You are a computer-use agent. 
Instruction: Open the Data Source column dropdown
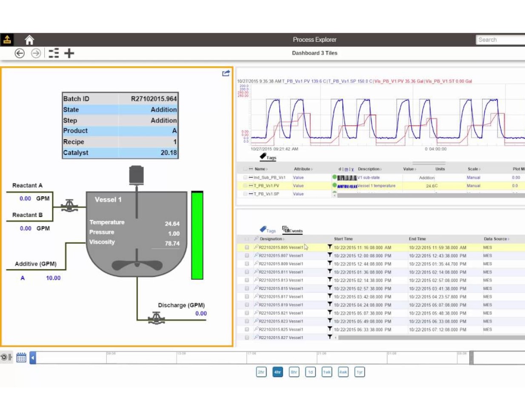pos(508,239)
